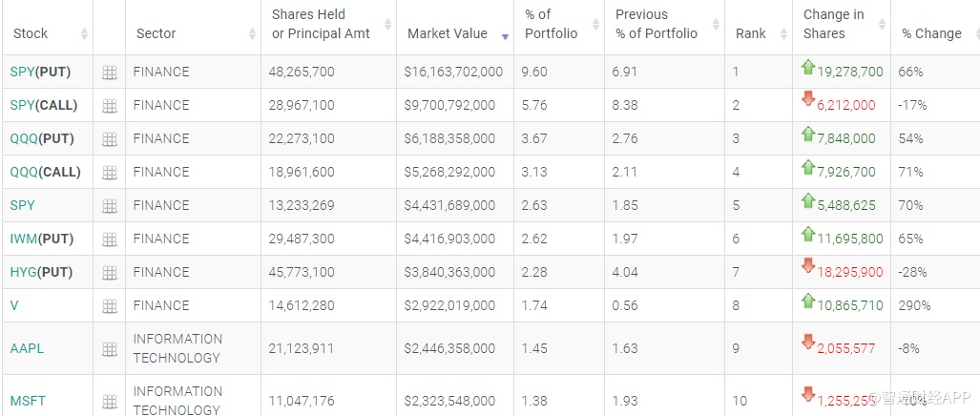Open the grid icon beside SPY(PUT)
The height and width of the screenshot is (416, 980).
[110, 73]
